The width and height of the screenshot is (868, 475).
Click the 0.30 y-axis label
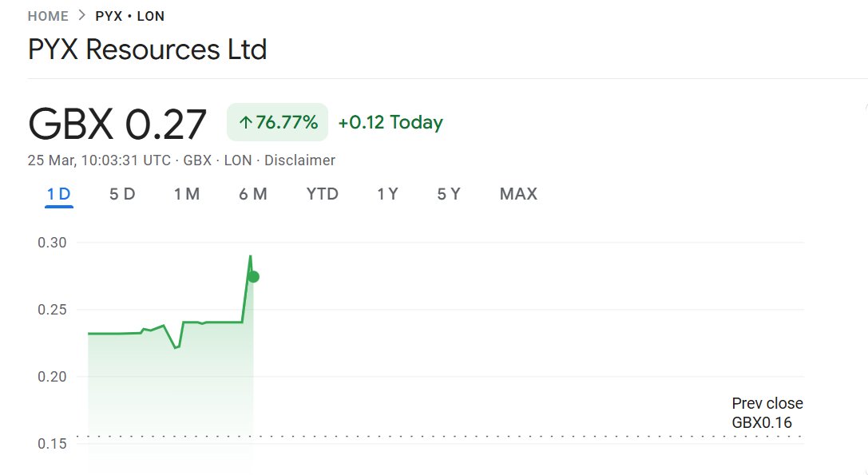click(x=52, y=243)
